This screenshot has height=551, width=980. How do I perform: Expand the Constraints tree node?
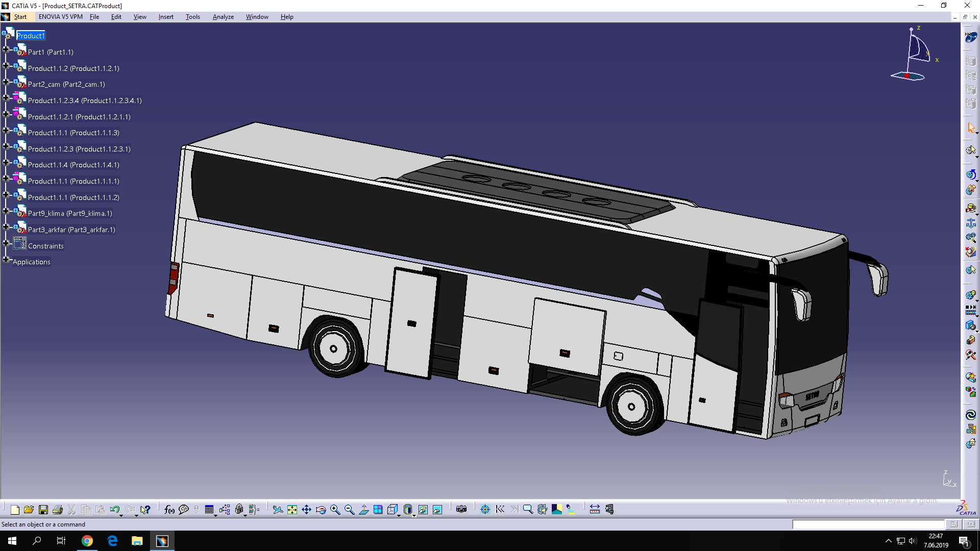(6, 243)
